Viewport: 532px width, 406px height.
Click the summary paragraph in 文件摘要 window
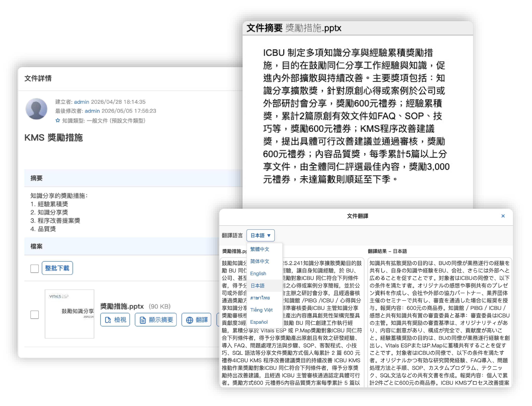pyautogui.click(x=356, y=116)
